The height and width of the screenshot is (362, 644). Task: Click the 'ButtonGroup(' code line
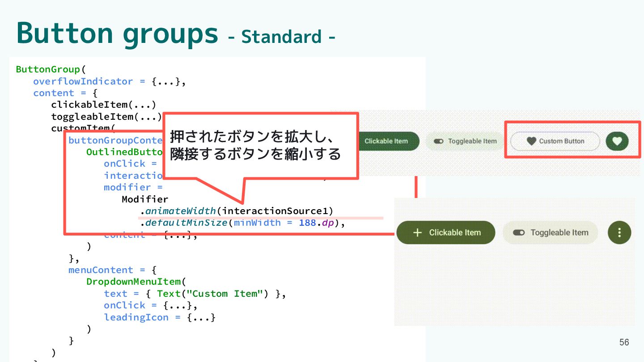point(51,69)
